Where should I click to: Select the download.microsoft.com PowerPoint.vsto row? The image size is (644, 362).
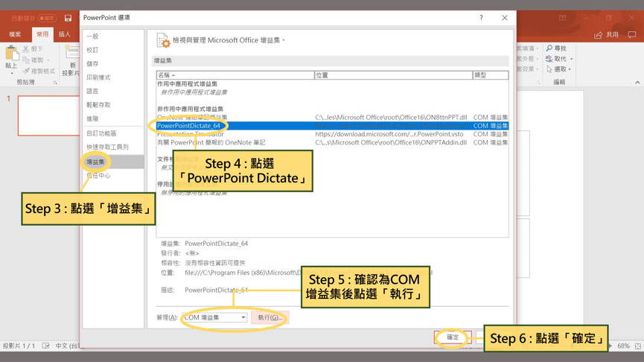pyautogui.click(x=332, y=134)
